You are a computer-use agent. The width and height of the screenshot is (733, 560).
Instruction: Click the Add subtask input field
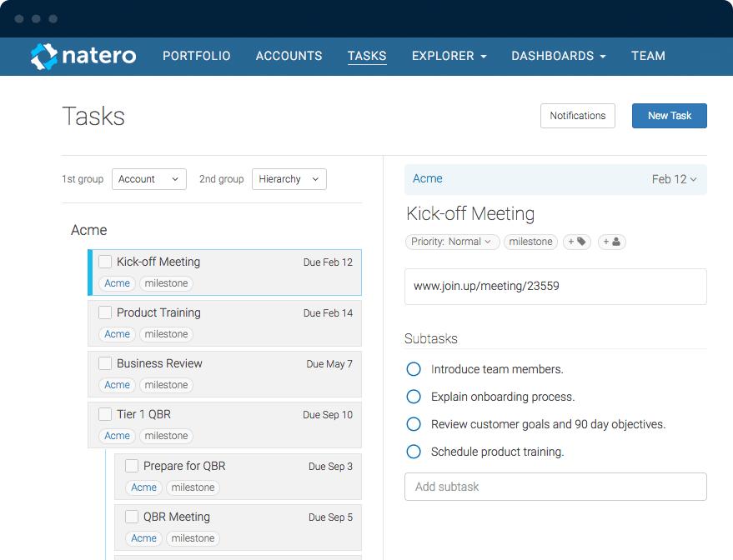555,487
